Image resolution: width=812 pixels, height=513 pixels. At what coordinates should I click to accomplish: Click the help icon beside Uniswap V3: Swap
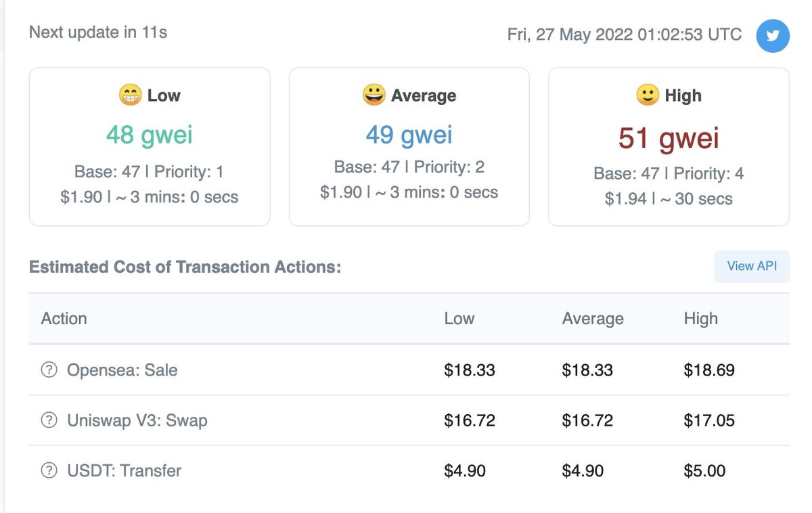click(x=49, y=420)
